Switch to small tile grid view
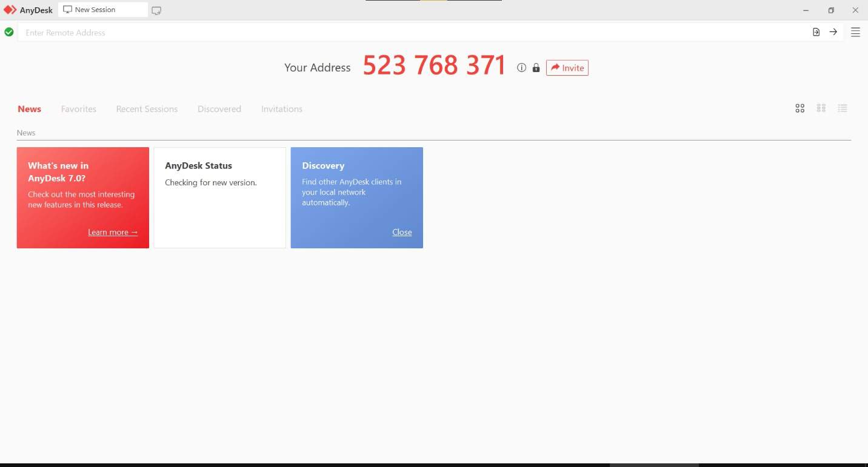Image resolution: width=868 pixels, height=467 pixels. tap(821, 108)
